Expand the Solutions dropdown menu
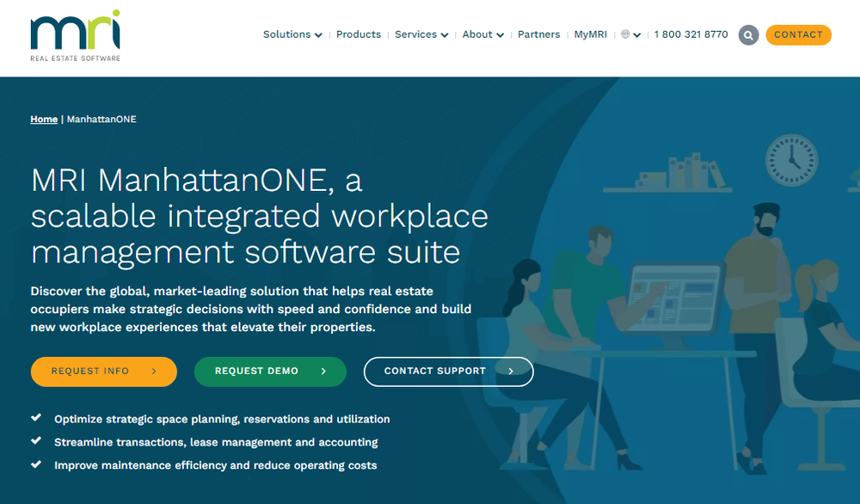The height and width of the screenshot is (504, 860). [x=292, y=34]
